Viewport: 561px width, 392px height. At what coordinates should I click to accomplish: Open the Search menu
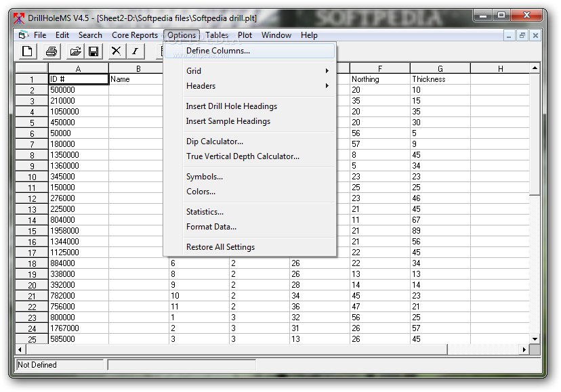point(90,35)
